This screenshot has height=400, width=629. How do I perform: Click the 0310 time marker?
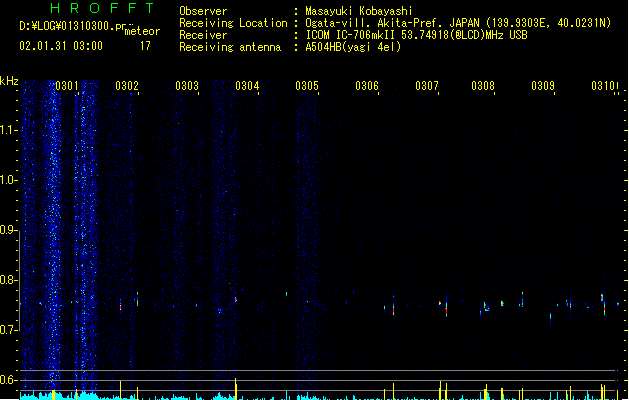(603, 86)
